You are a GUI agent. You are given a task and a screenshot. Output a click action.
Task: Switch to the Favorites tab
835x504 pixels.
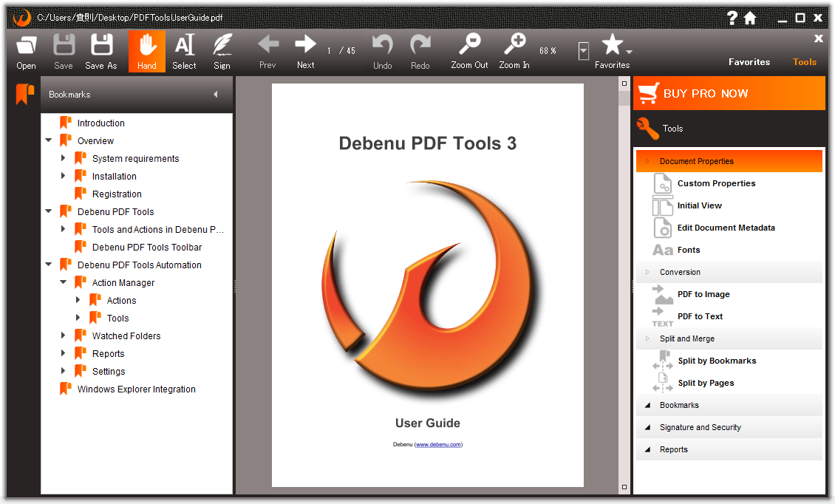749,62
